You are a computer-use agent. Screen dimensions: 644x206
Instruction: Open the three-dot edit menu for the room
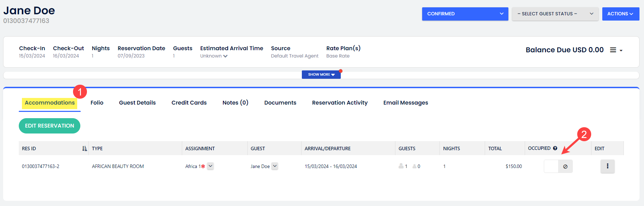coord(607,166)
